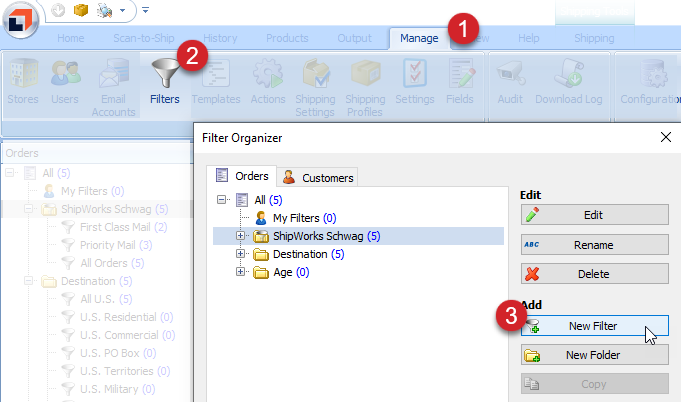Image resolution: width=681 pixels, height=402 pixels.
Task: Click the Rename button
Action: 595,245
